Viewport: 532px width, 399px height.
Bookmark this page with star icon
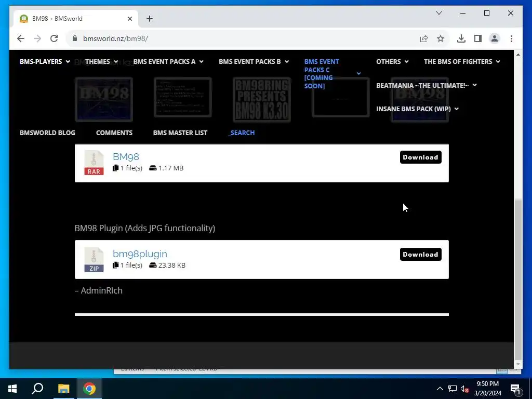(x=441, y=38)
